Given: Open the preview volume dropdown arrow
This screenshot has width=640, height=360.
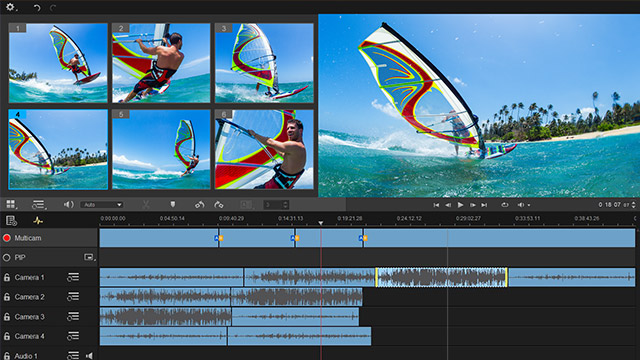Looking at the screenshot, I should (529, 205).
